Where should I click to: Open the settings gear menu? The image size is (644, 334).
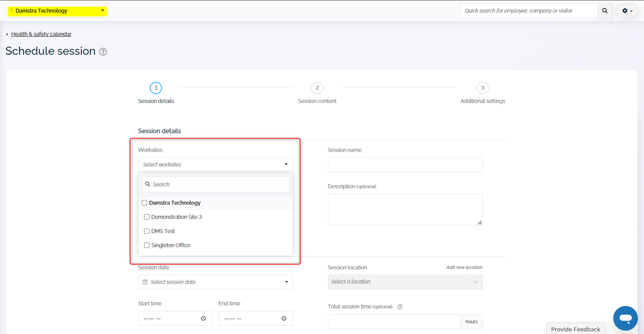click(x=627, y=11)
